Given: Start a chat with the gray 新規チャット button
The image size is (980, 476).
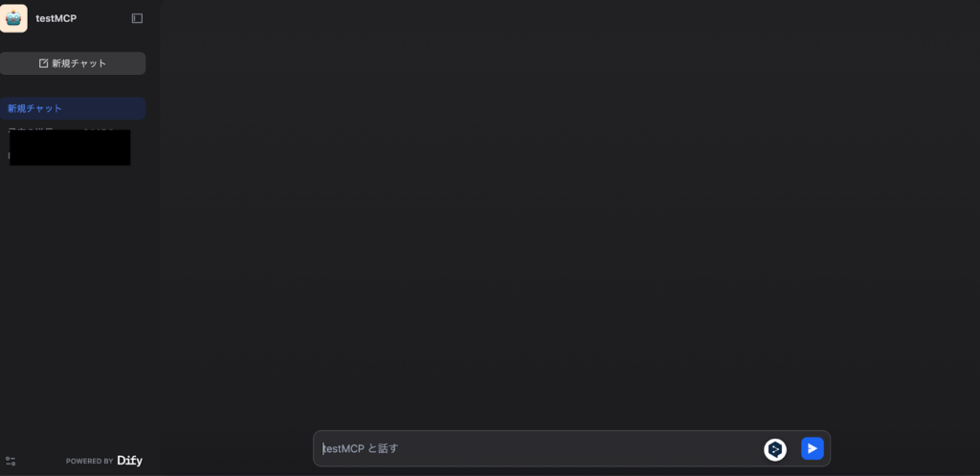Looking at the screenshot, I should pyautogui.click(x=73, y=63).
